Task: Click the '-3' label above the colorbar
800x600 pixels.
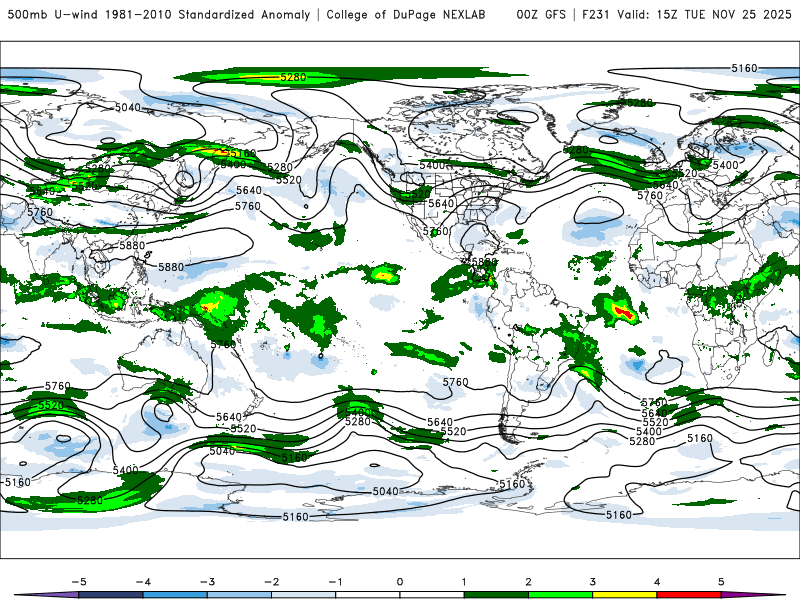Action: click(x=207, y=582)
